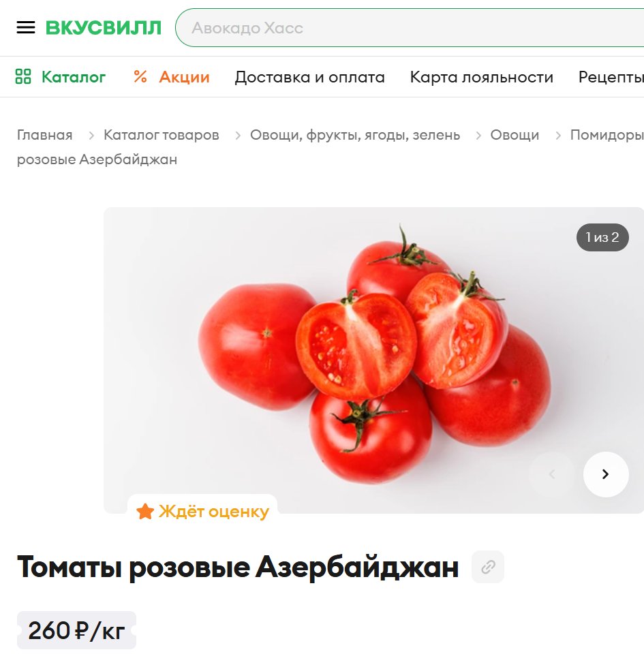Open Овощи, фрукты, ягоды, зелень breadcrumb
The height and width of the screenshot is (667, 644).
(355, 135)
